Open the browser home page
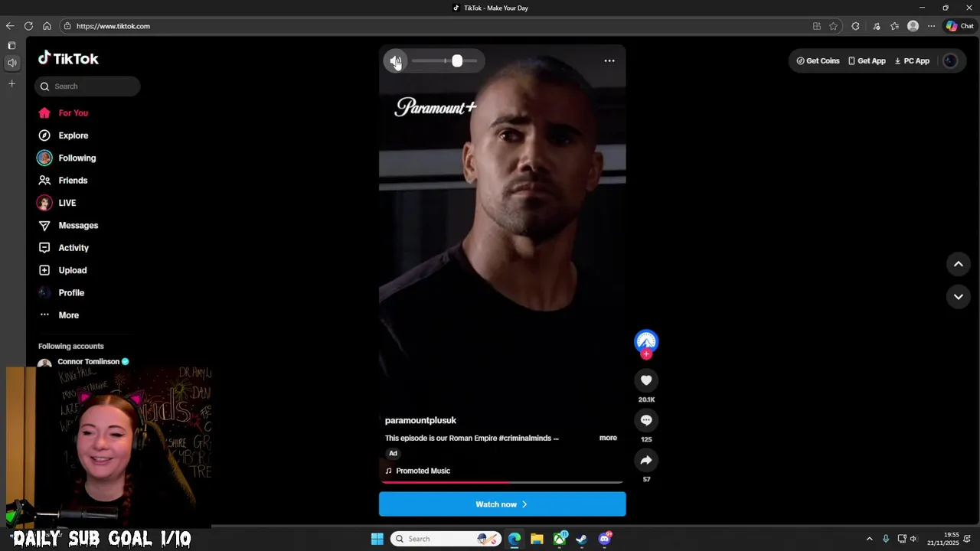The image size is (980, 551). 47,26
